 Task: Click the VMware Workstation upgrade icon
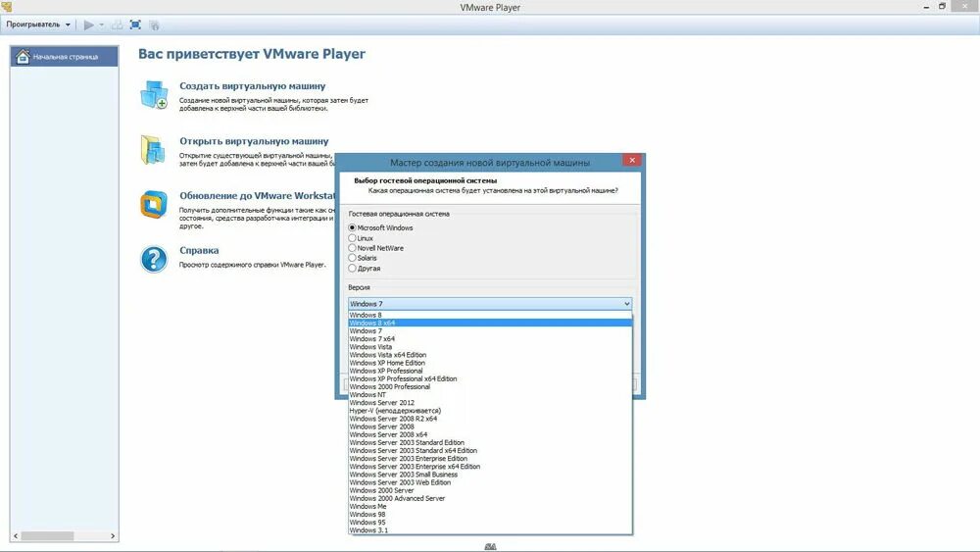(154, 204)
